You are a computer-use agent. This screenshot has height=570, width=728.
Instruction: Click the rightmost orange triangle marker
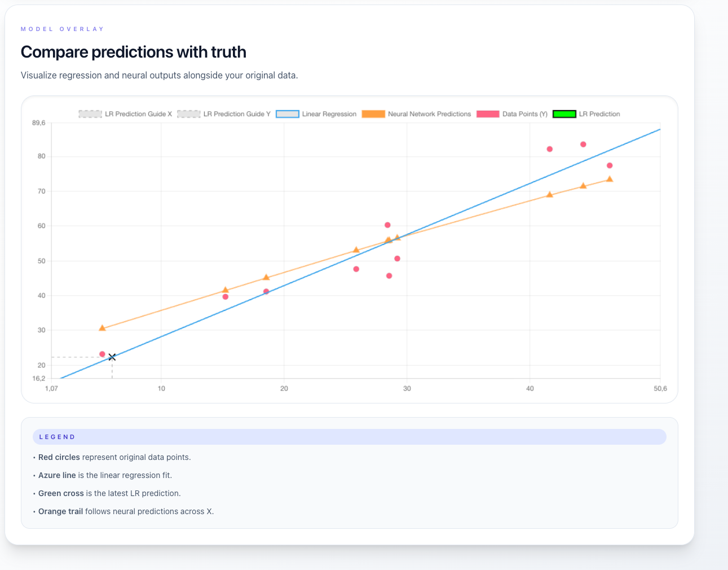click(610, 179)
